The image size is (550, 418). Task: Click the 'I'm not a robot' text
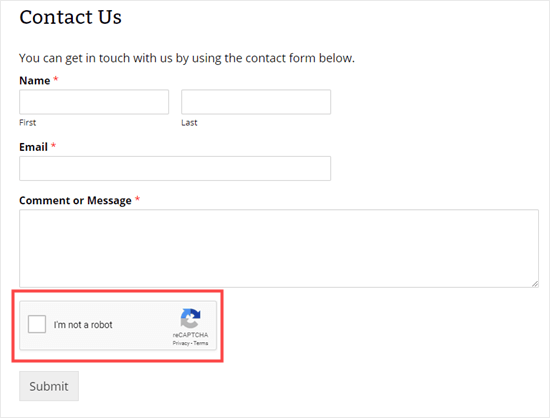click(x=83, y=325)
